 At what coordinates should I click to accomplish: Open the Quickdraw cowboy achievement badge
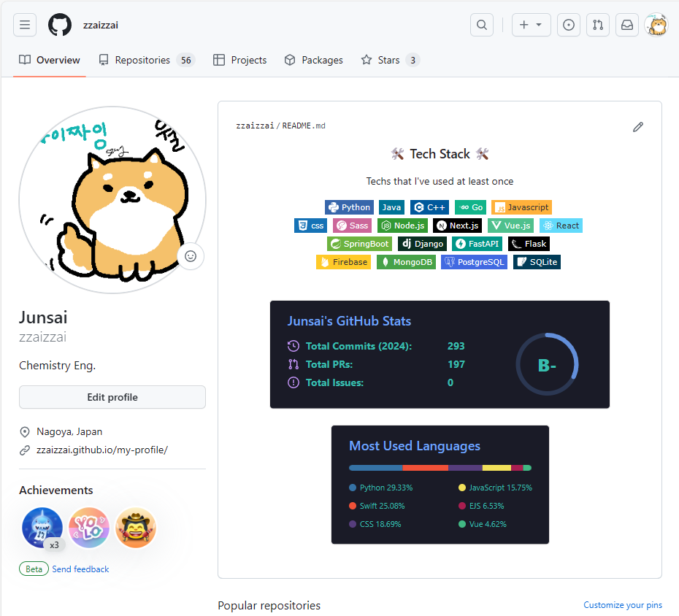136,528
